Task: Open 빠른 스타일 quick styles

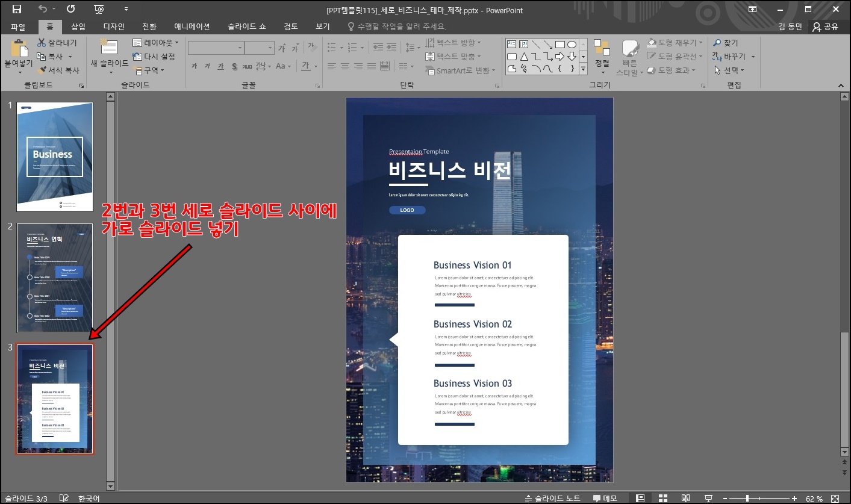Action: pos(630,58)
